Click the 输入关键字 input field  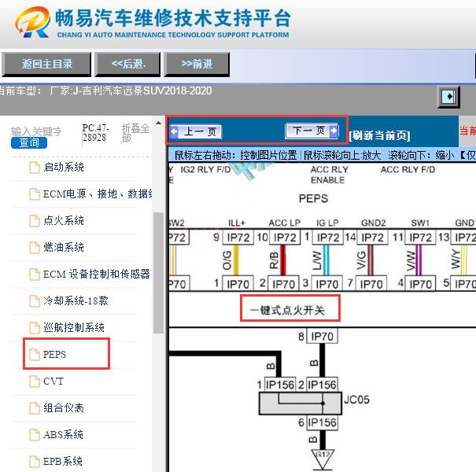(x=36, y=131)
